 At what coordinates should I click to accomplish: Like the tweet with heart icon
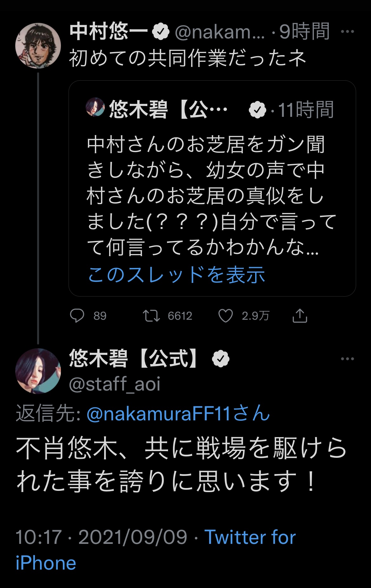tap(226, 316)
